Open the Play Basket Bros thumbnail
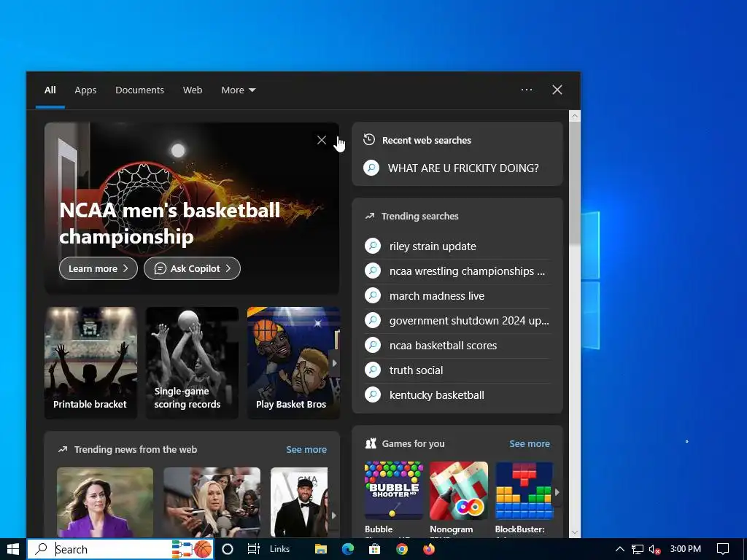Screen dimensions: 747x560 point(293,363)
